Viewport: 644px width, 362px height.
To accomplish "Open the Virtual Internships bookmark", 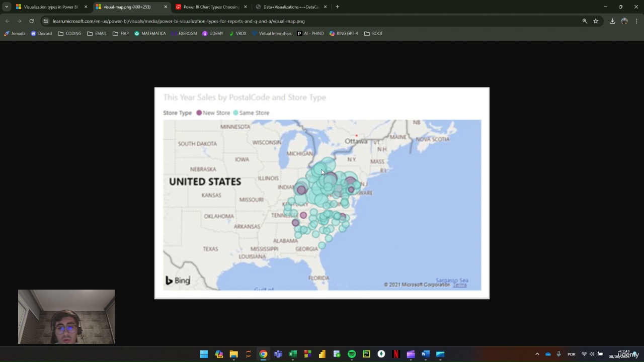I will tap(272, 34).
